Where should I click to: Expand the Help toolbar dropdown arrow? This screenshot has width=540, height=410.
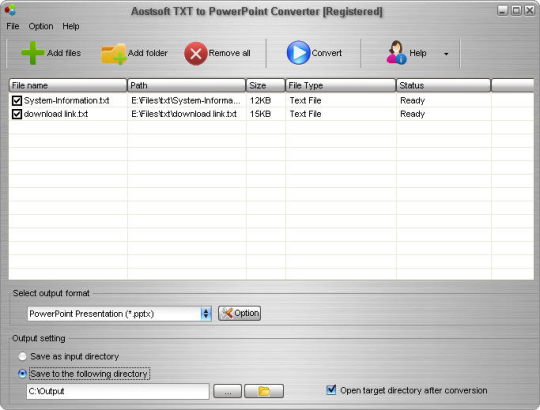pos(446,54)
